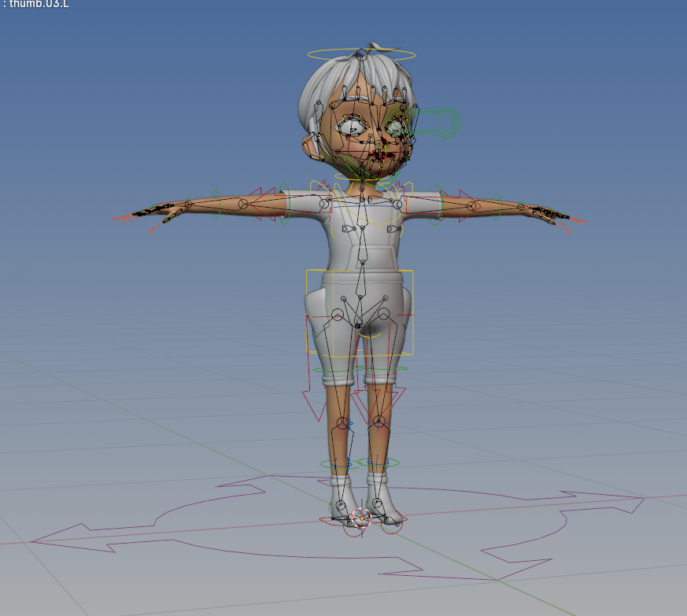Click the 3D cursor between the feet
Screen dimensions: 687x616
pyautogui.click(x=362, y=518)
